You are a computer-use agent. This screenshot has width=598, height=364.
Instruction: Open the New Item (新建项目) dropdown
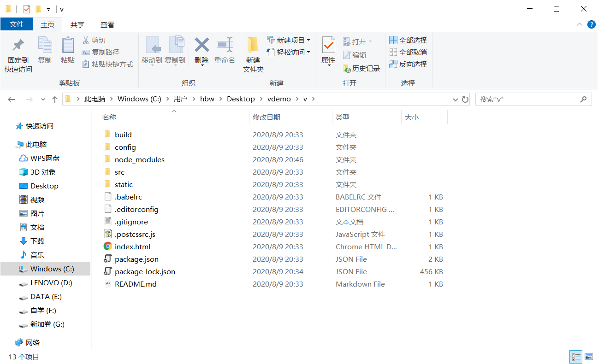289,41
